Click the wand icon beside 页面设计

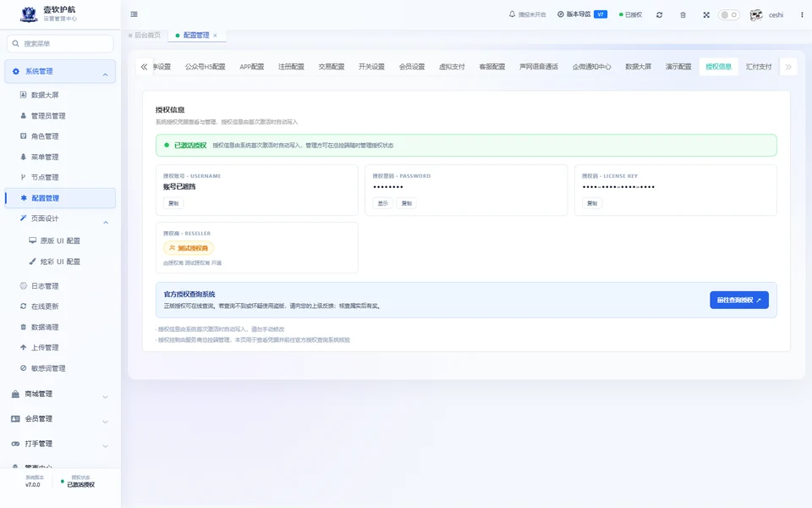[23, 218]
